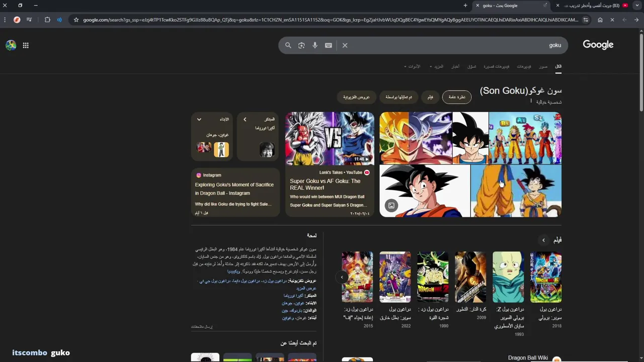This screenshot has height=362, width=644.
Task: Close the 'goku - بحث Google' tab
Action: pos(477,6)
